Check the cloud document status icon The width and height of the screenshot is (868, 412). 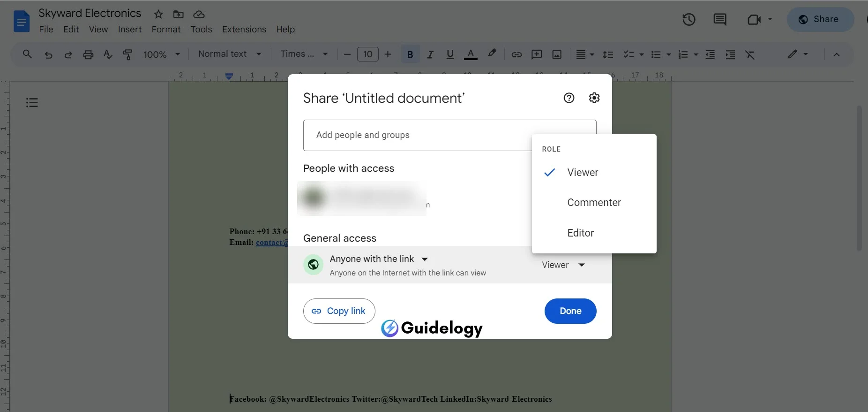pos(199,14)
